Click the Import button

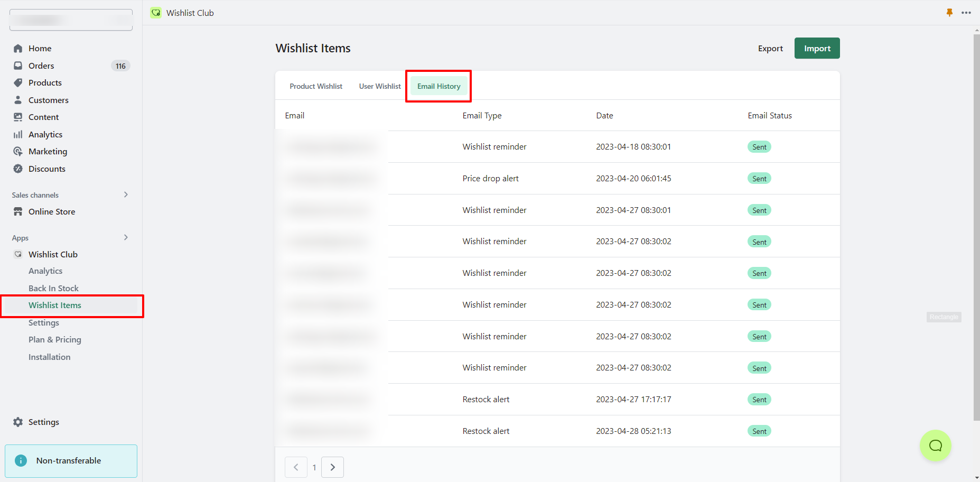click(817, 48)
